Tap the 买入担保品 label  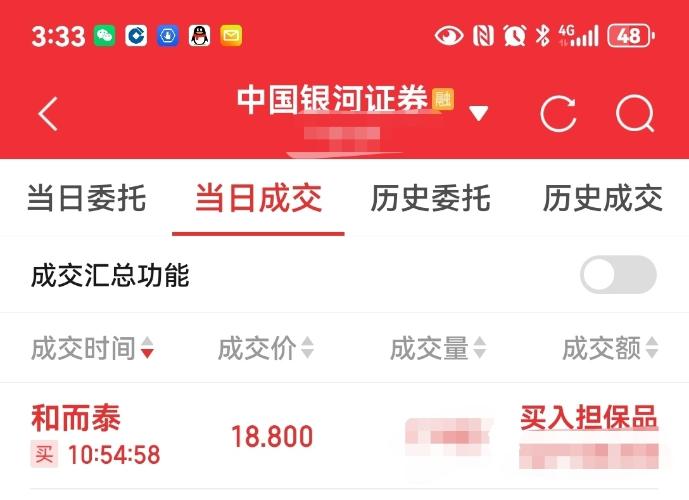589,417
